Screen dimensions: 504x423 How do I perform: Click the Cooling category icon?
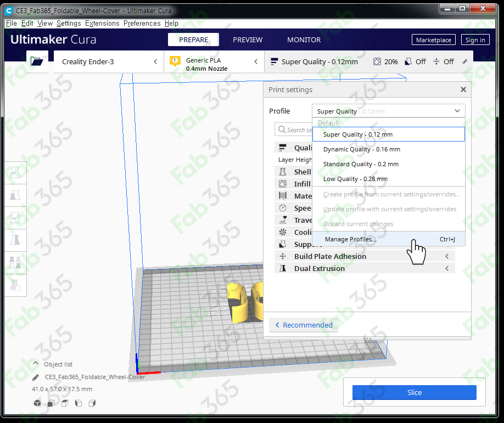tap(283, 232)
